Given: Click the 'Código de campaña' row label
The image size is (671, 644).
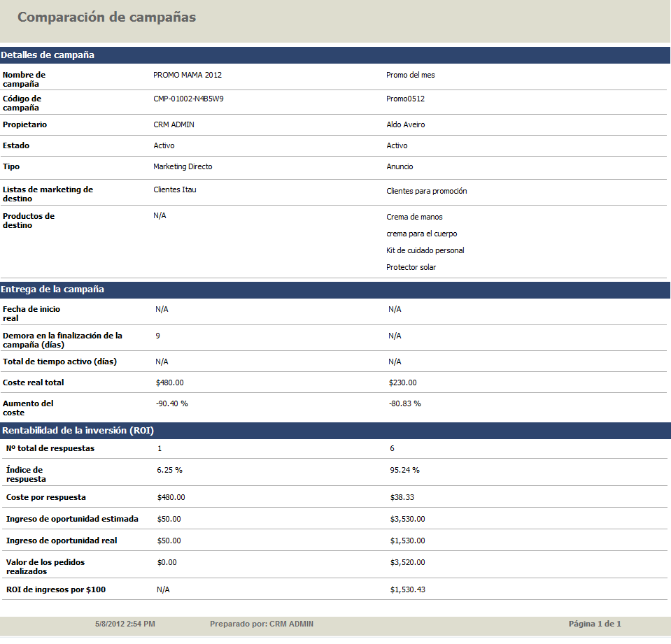Looking at the screenshot, I should (x=22, y=103).
